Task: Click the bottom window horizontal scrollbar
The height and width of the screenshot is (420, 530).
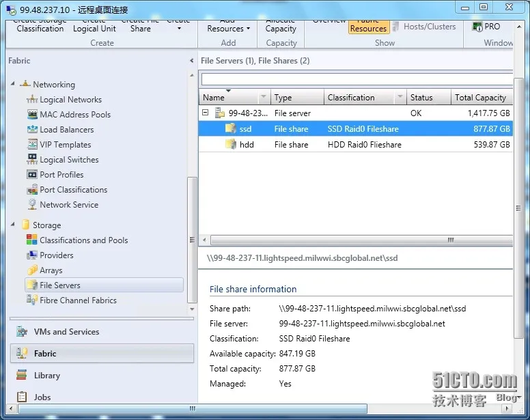Action: [193, 408]
